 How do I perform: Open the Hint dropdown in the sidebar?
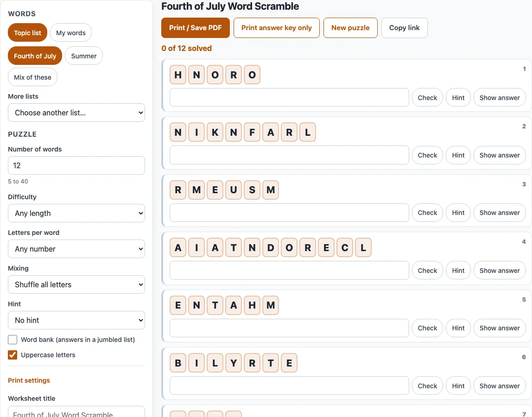[76, 320]
